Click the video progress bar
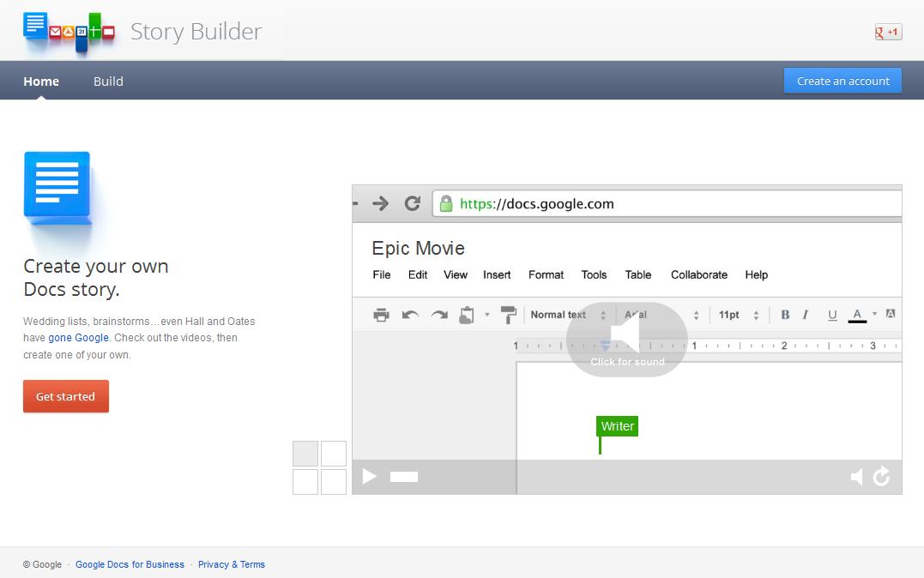The image size is (924, 578). pyautogui.click(x=403, y=476)
